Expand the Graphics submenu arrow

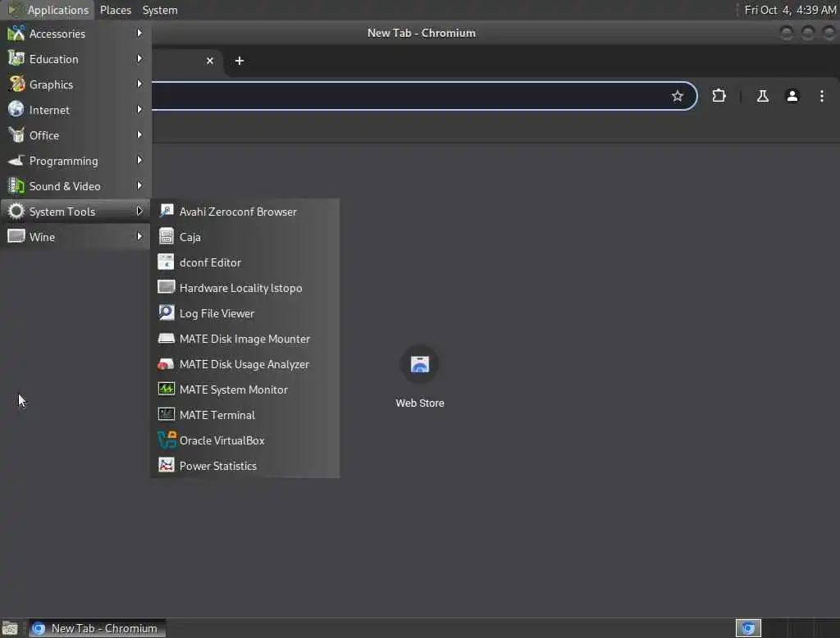click(x=139, y=84)
